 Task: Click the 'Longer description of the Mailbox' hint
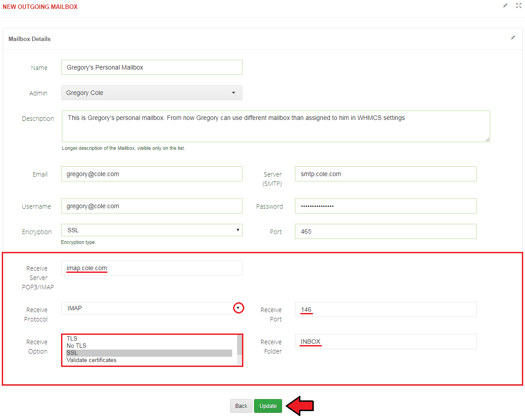coord(123,148)
